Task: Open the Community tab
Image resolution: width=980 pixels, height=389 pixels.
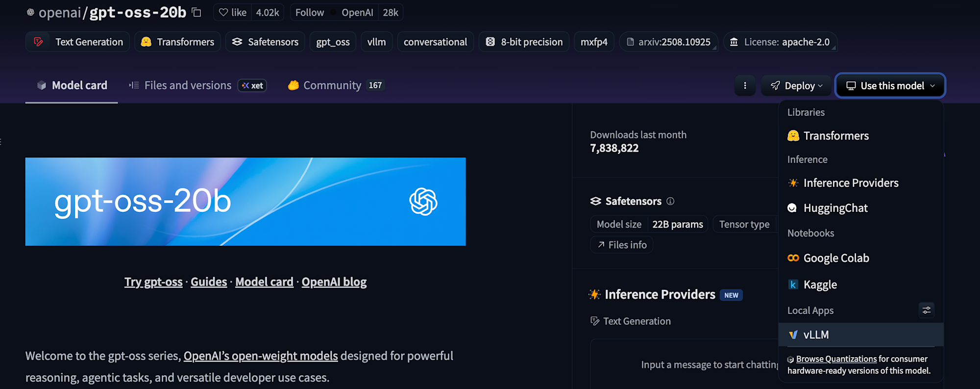Action: [332, 85]
